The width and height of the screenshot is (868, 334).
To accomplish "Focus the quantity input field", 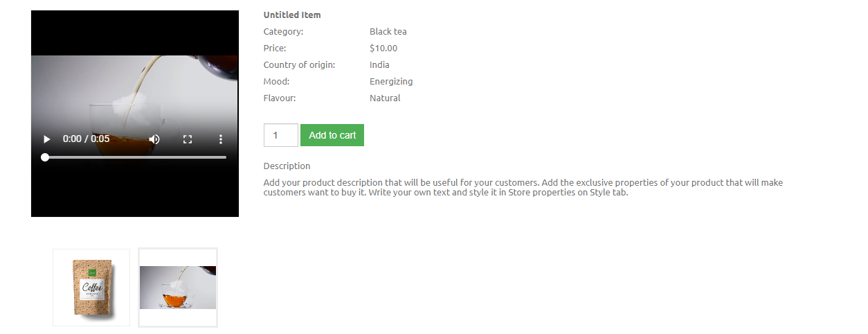I will coord(280,135).
